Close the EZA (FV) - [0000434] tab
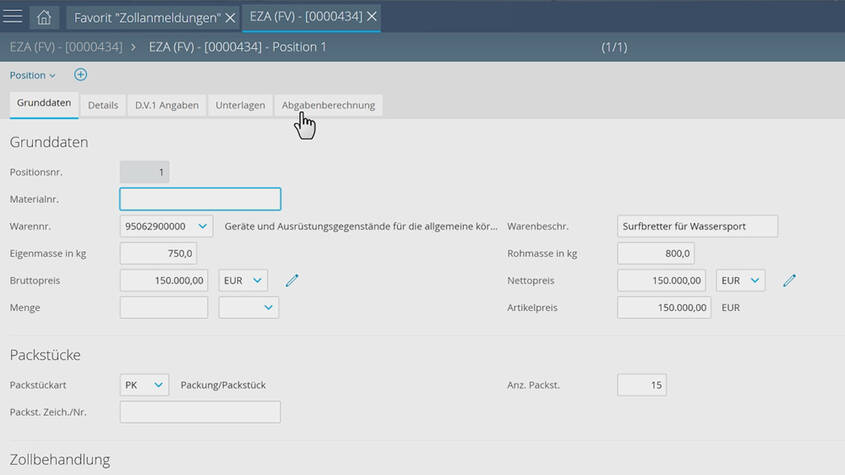The height and width of the screenshot is (475, 845). (x=372, y=17)
